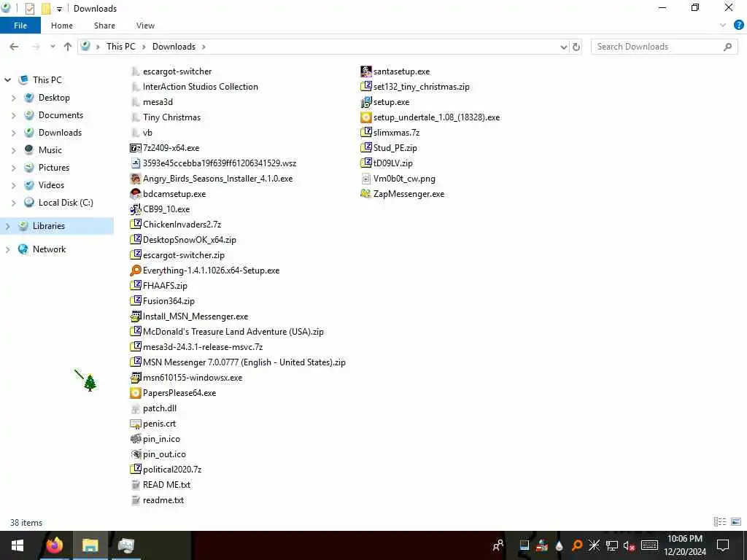Expand the Documents tree node
This screenshot has width=747, height=560.
[x=13, y=115]
